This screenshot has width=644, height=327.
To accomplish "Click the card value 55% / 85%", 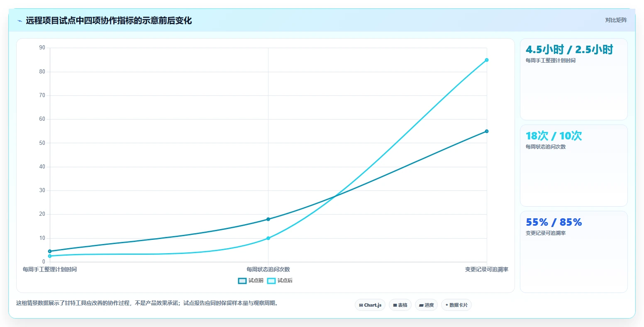I will pyautogui.click(x=554, y=222).
